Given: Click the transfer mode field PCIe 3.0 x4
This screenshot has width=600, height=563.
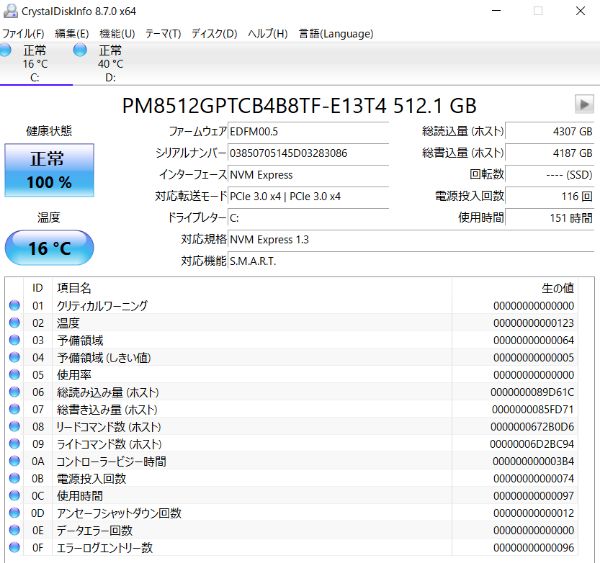Looking at the screenshot, I should point(308,196).
